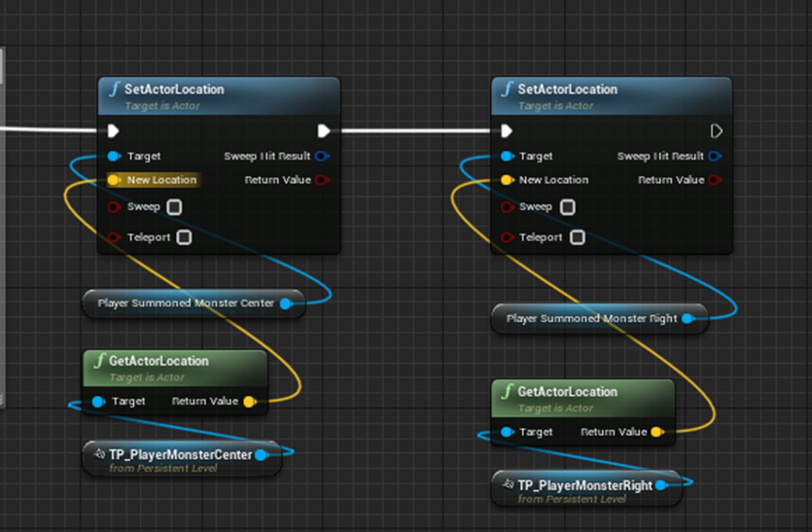Click the Return Value pin on the right GetActorLocation node
The image size is (812, 532).
[x=657, y=432]
